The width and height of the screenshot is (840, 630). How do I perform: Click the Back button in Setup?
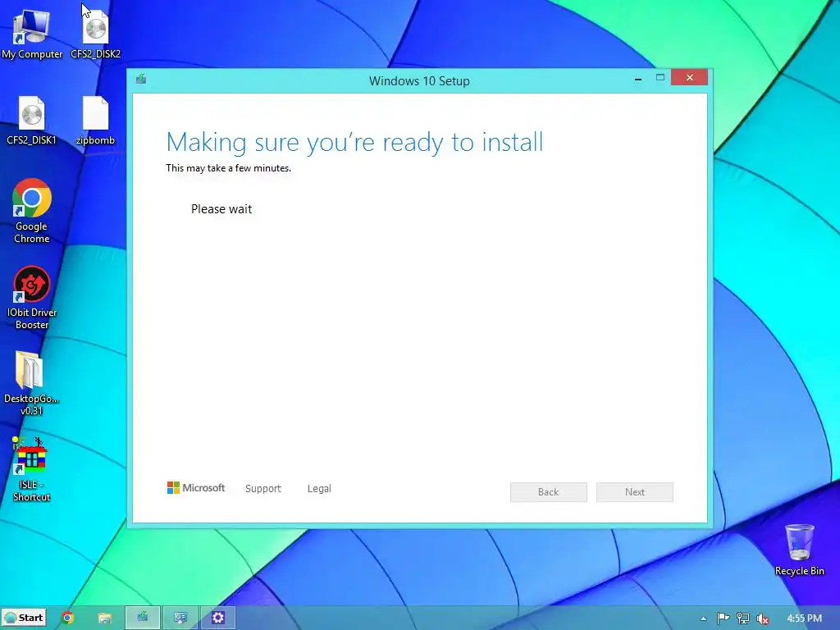pos(549,492)
